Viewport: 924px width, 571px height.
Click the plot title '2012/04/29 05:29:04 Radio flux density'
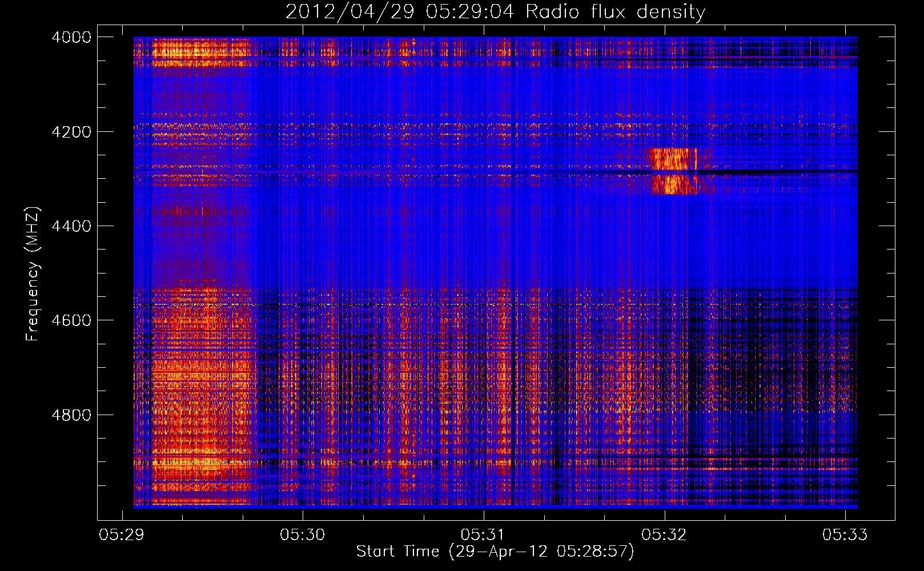coord(495,11)
